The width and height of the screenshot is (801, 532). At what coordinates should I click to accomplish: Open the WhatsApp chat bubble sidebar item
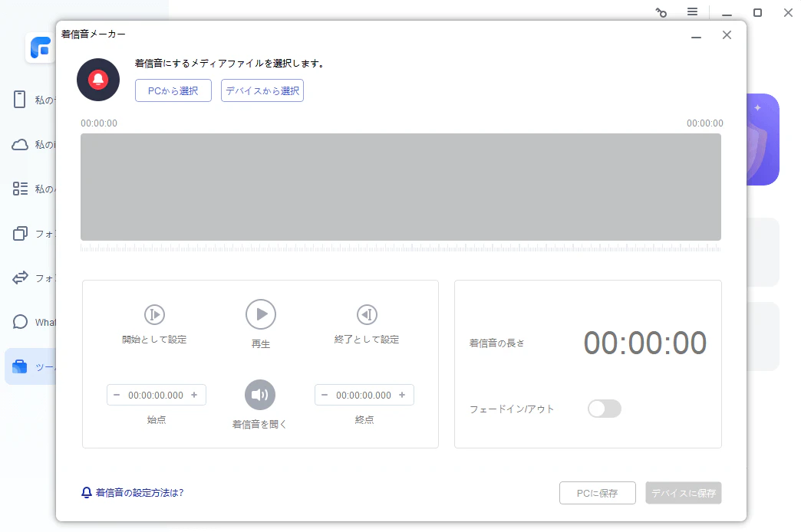[x=20, y=322]
